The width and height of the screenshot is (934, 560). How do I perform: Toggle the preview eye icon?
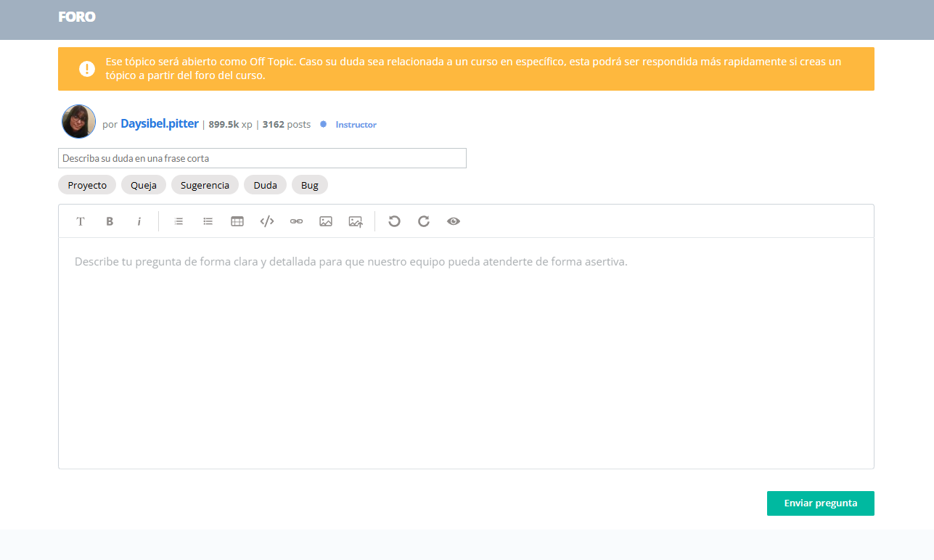coord(454,221)
